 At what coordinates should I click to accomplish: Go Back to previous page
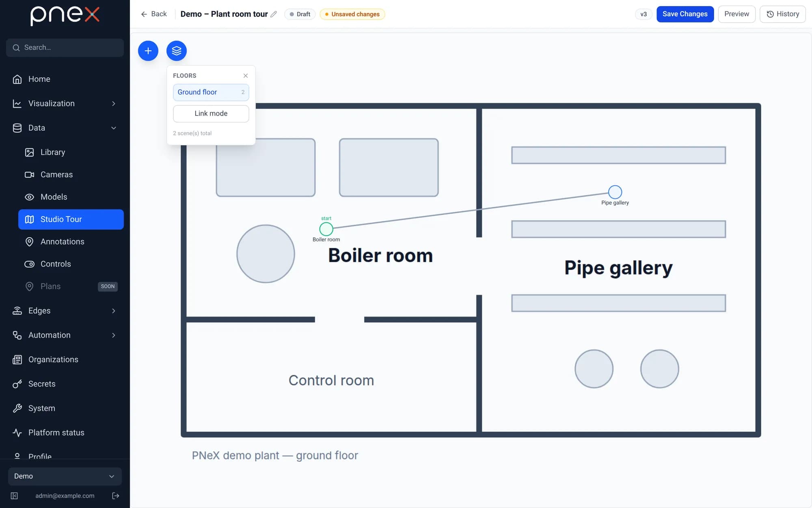click(154, 14)
